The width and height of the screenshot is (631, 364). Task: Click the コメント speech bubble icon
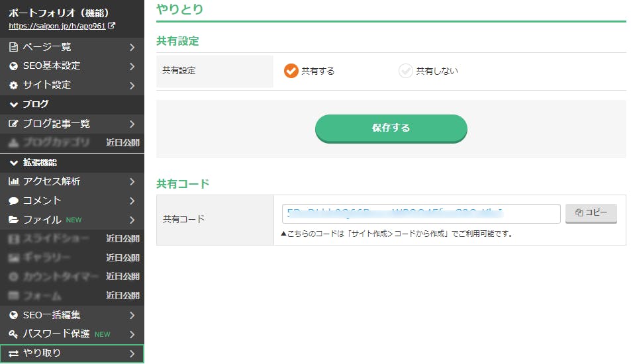click(13, 201)
